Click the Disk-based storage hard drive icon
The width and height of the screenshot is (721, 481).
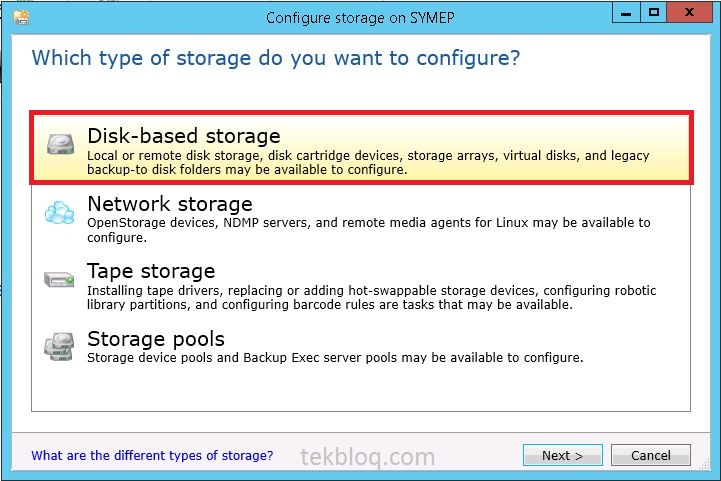tap(60, 144)
